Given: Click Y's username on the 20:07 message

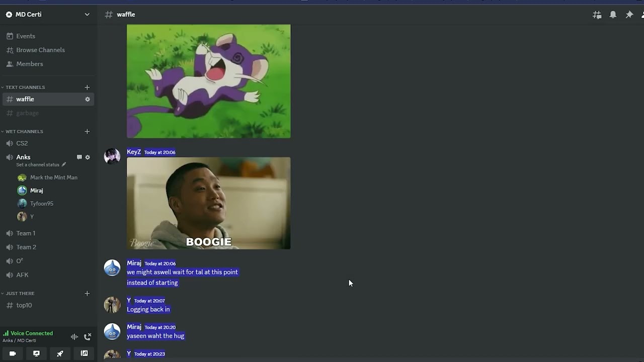Looking at the screenshot, I should coord(129,300).
